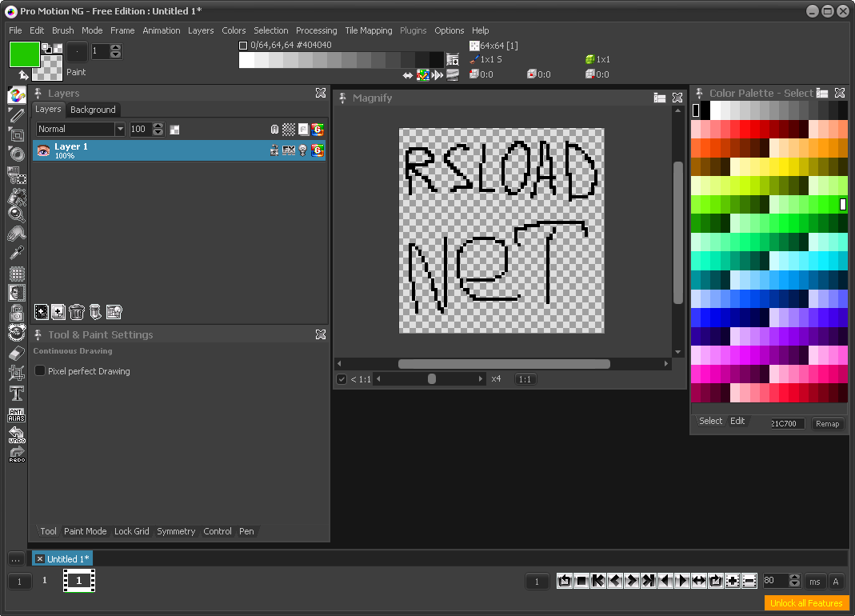Increase layer opacity with stepper up arrow
Screen dimensions: 855x616
click(158, 126)
